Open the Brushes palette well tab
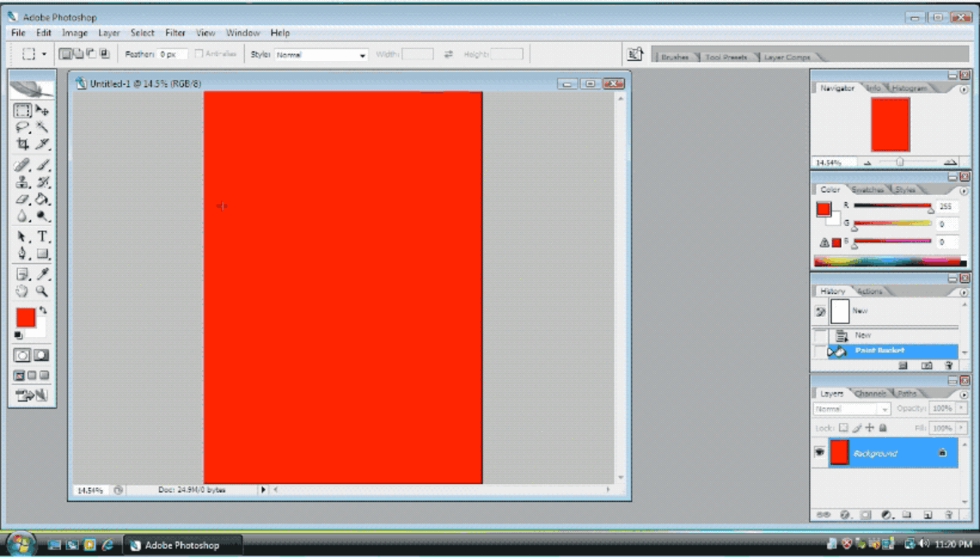 [675, 57]
